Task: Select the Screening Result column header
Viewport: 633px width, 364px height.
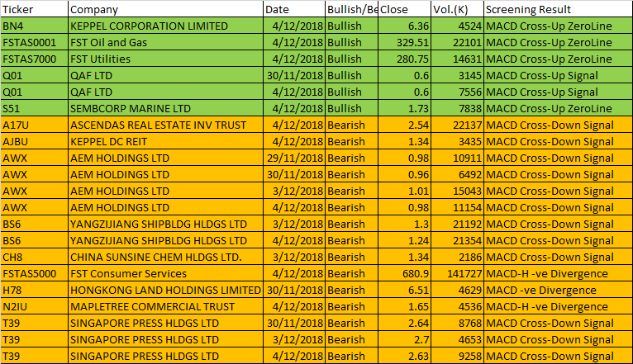Action: point(559,9)
